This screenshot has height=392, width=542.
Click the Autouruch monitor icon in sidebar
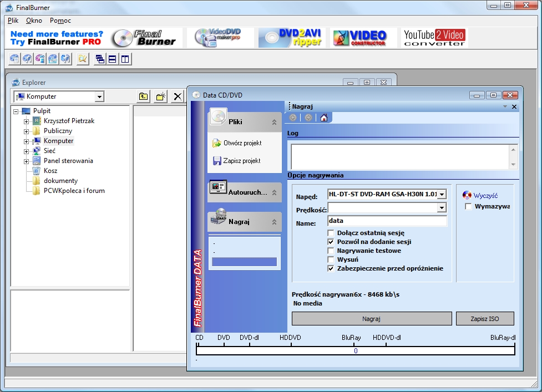[218, 187]
